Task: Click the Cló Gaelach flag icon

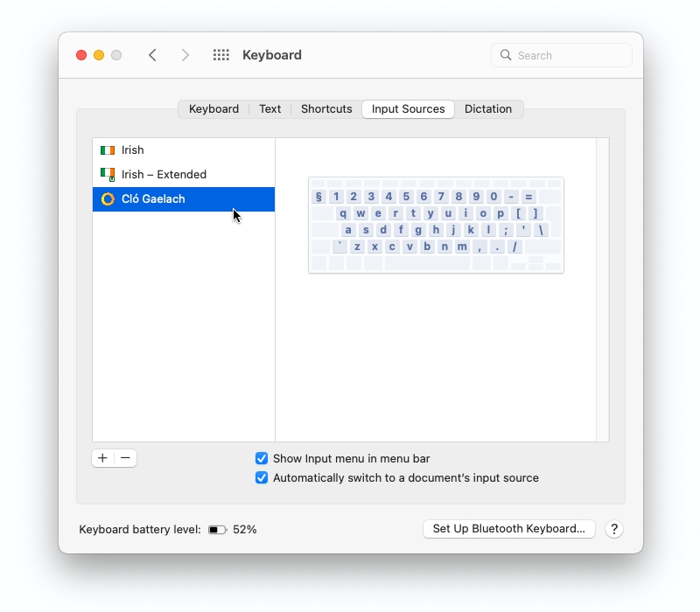Action: point(107,198)
